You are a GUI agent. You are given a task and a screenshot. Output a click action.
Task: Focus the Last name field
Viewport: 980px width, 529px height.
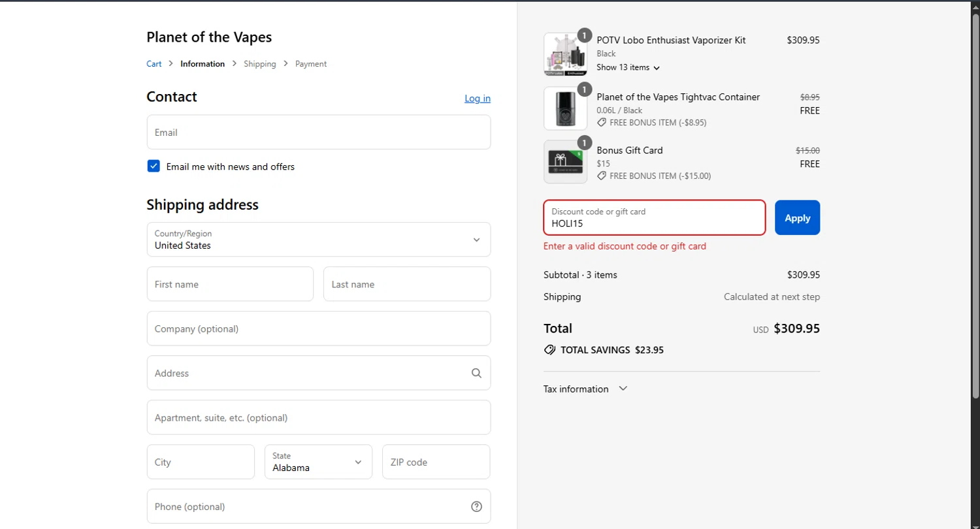tap(407, 284)
